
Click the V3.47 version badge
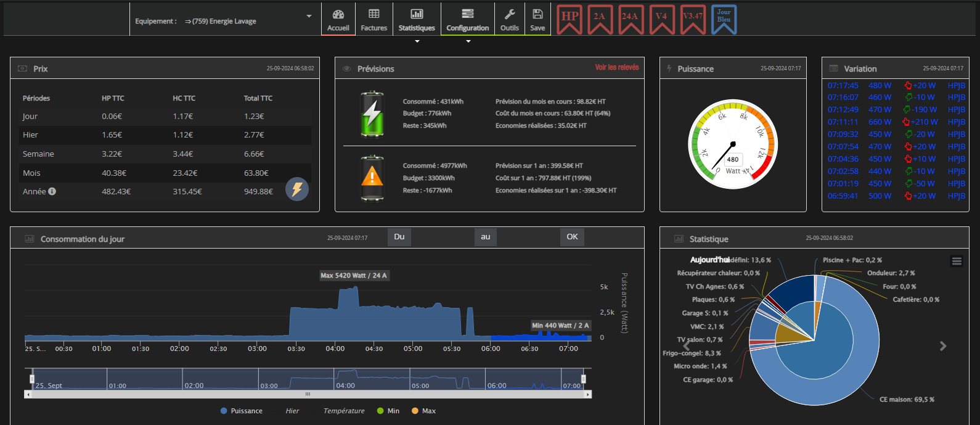692,19
